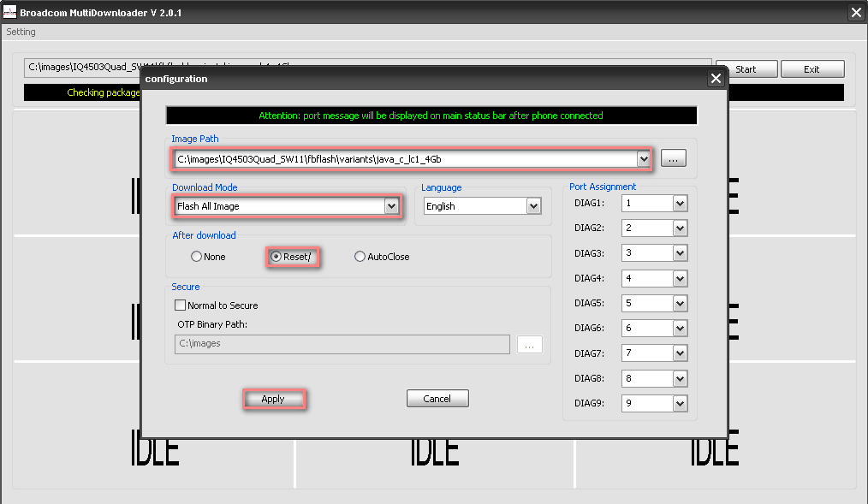Browse for Image Path with the ellipsis button
Screen dimensions: 868x504
pos(673,159)
